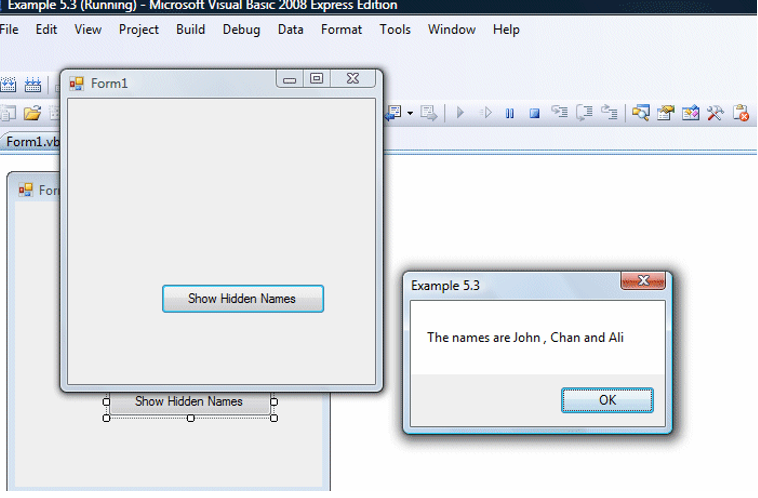
Task: Open the View menu
Action: pos(88,29)
